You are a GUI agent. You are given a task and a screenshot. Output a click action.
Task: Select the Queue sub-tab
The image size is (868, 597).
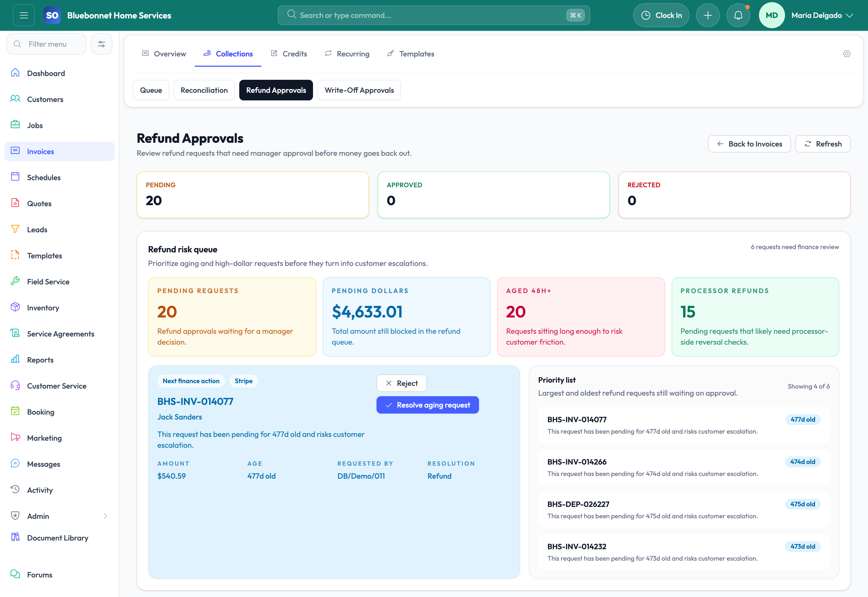click(x=151, y=90)
